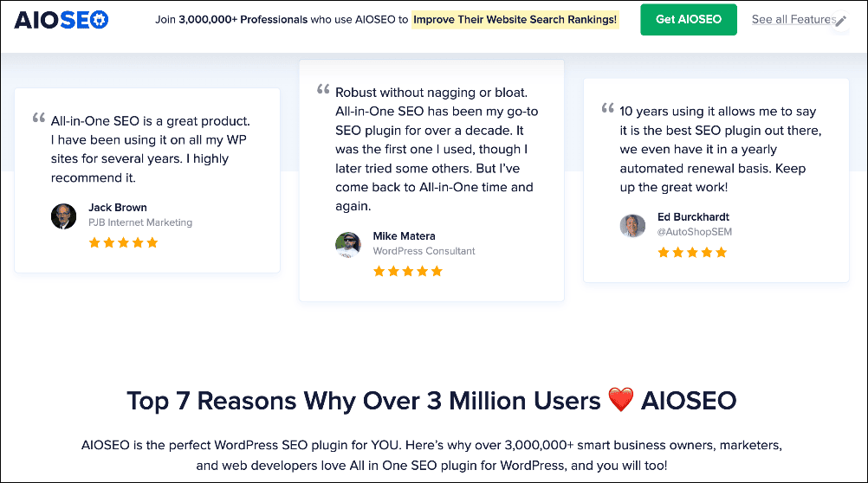Click the highlighted Improve Their Website Search Rankings text
This screenshot has width=868, height=483.
coord(515,19)
